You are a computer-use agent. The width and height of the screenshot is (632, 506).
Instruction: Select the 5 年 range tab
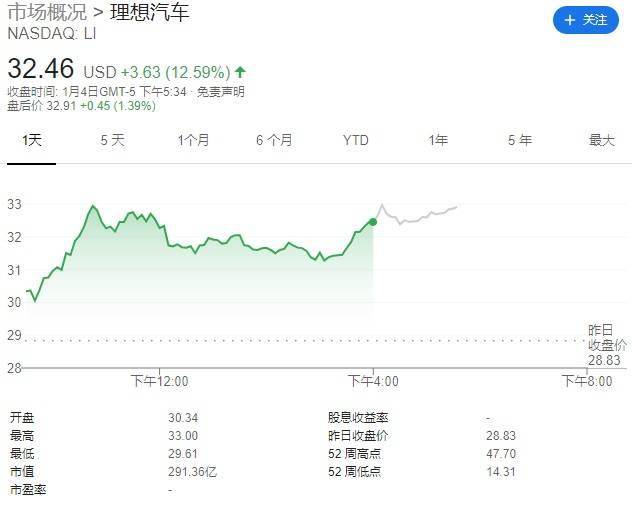(520, 140)
